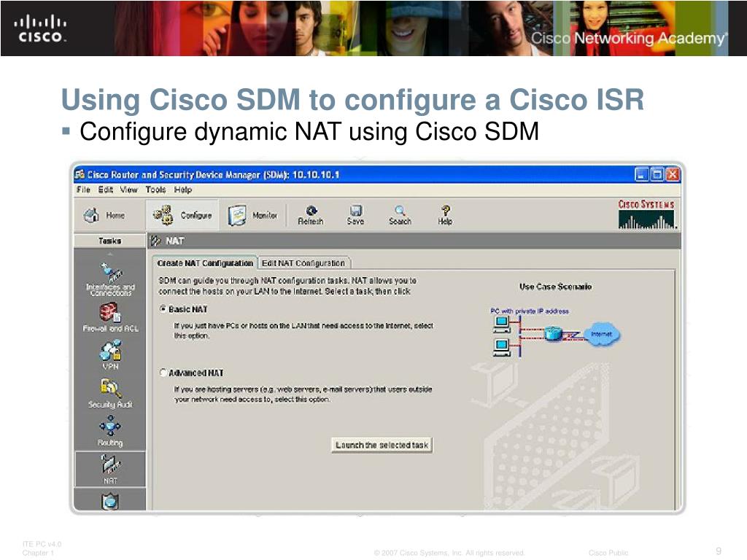Open the Home view in the SDM toolbar
The width and height of the screenshot is (747, 560).
tap(104, 215)
